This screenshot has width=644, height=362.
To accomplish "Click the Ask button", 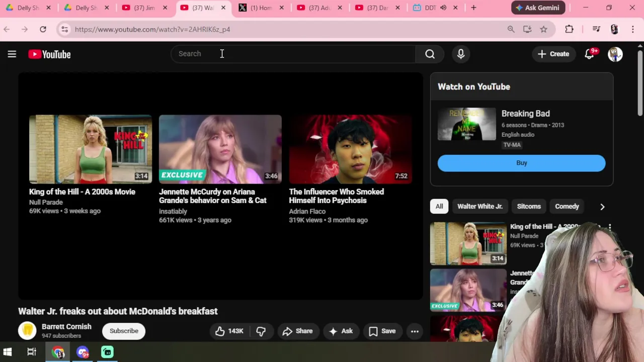I will [341, 331].
